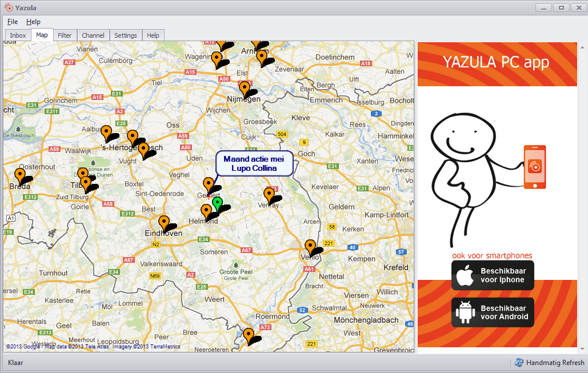Click the orange map pin on Venlo
The width and height of the screenshot is (588, 373).
pos(310,247)
